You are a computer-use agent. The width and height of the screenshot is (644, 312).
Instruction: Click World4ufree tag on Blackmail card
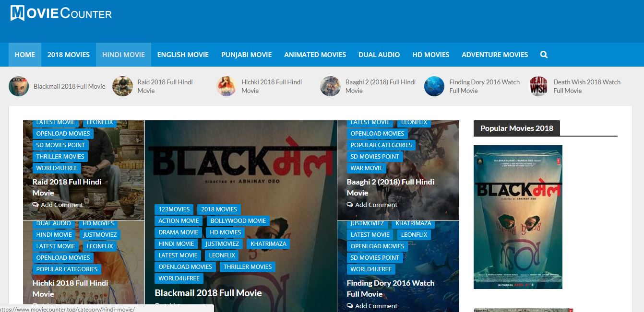click(179, 278)
